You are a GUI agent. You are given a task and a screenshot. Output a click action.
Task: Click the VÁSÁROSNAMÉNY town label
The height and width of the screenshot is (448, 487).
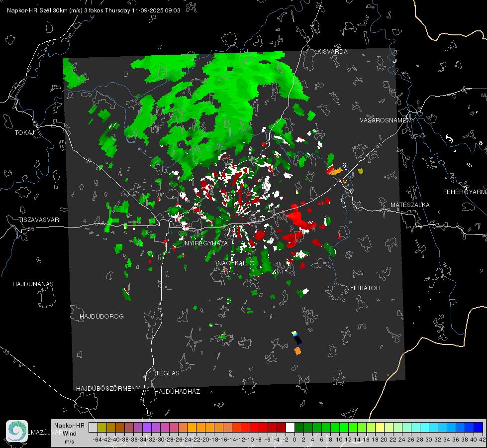(x=388, y=120)
